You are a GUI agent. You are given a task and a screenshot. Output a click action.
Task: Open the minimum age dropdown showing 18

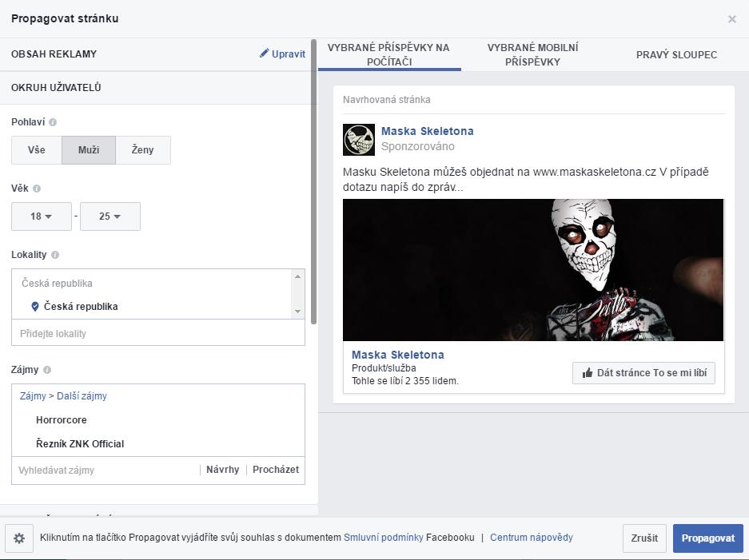tap(42, 216)
